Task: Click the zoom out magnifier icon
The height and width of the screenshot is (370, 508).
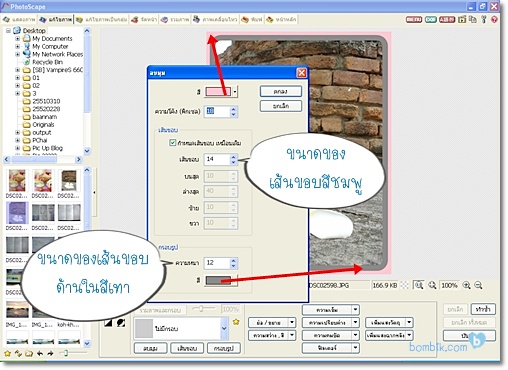Action: pyautogui.click(x=478, y=285)
